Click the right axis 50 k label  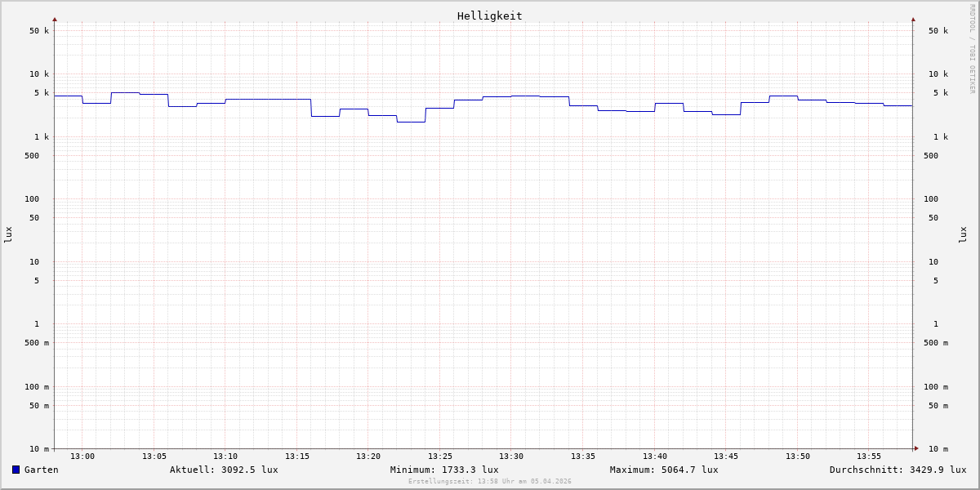pos(938,30)
